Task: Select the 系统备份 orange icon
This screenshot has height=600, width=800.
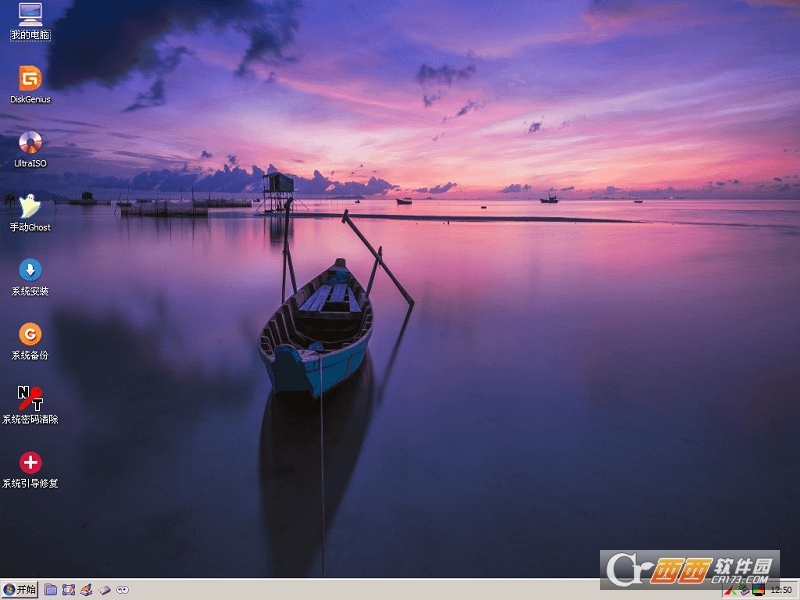Action: click(30, 335)
